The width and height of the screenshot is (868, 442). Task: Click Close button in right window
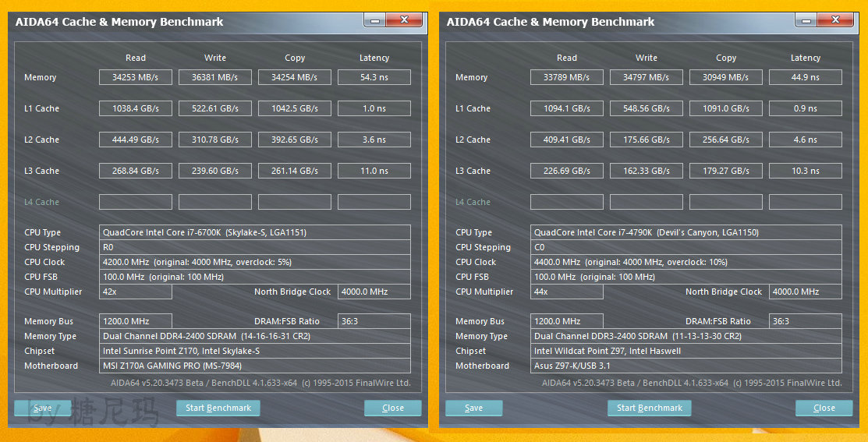coord(824,408)
